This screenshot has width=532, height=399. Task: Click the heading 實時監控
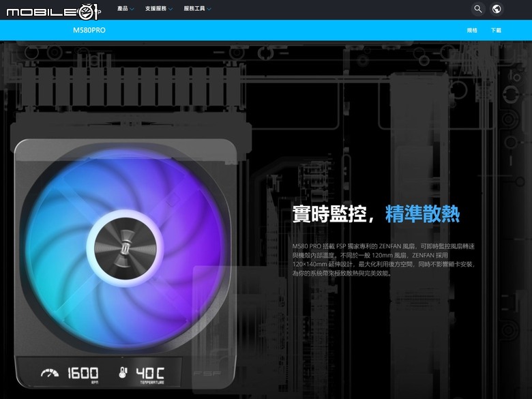tap(329, 213)
